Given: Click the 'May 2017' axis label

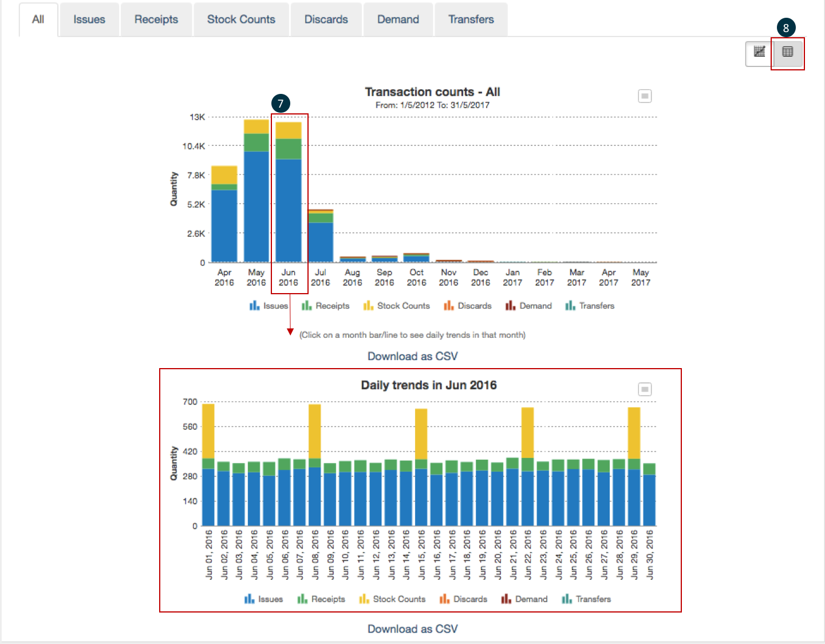Looking at the screenshot, I should click(641, 278).
